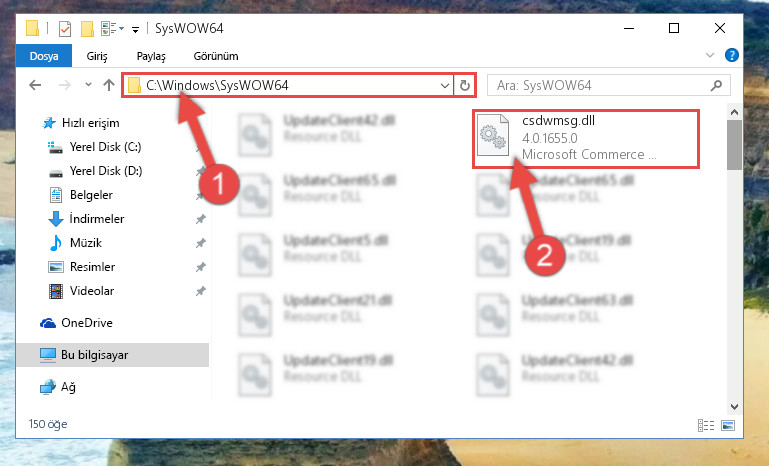Switch to the Görünüm tab
This screenshot has width=769, height=466.
(x=216, y=56)
